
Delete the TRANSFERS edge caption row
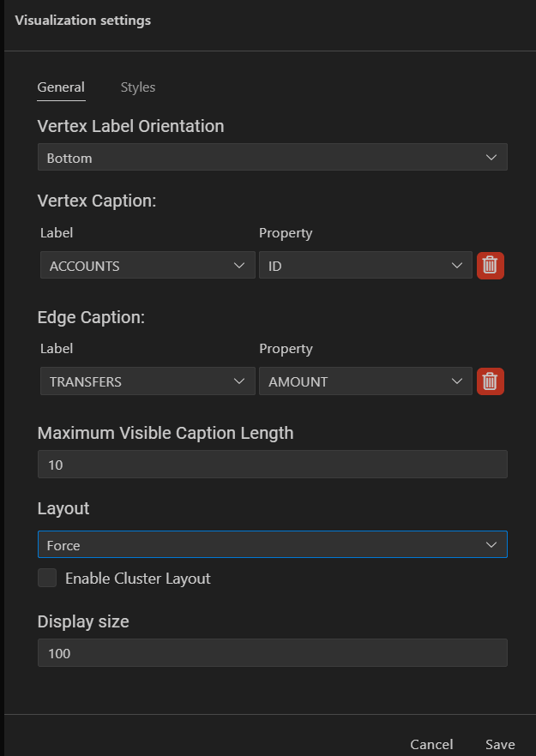click(x=491, y=381)
